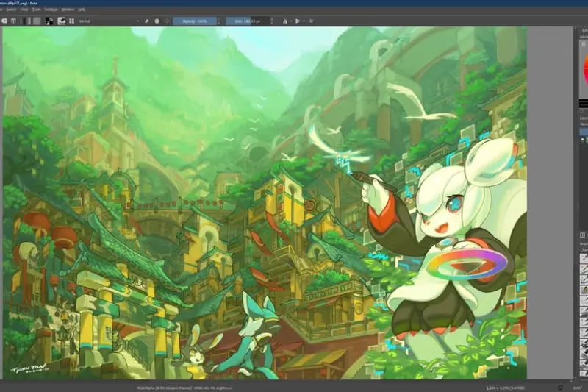Expand the vertical mirror options arrow
The width and height of the screenshot is (588, 392).
[x=304, y=21]
